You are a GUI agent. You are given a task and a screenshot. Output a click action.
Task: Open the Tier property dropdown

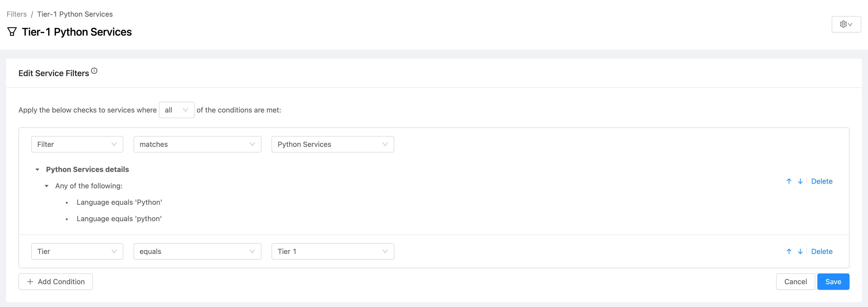[77, 251]
